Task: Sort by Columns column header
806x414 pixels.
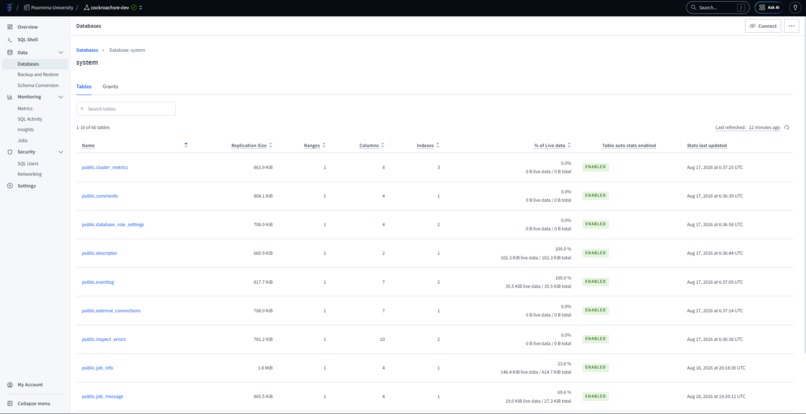Action: click(x=372, y=146)
